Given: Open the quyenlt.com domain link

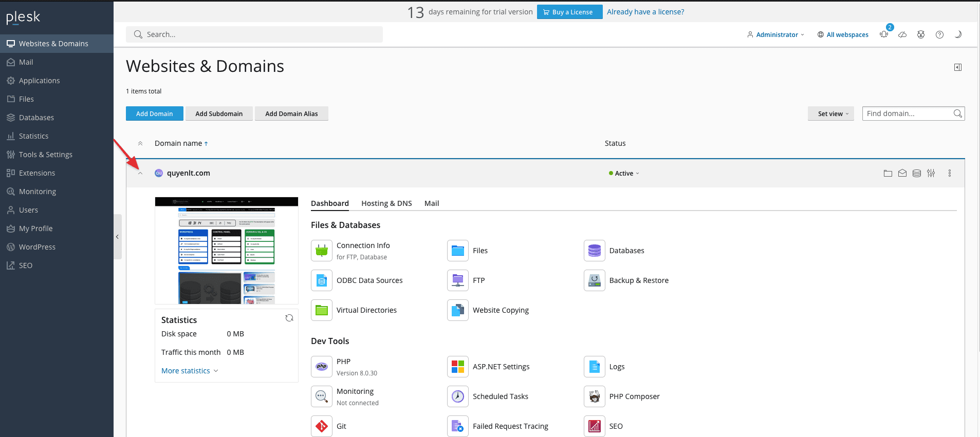Looking at the screenshot, I should tap(189, 173).
